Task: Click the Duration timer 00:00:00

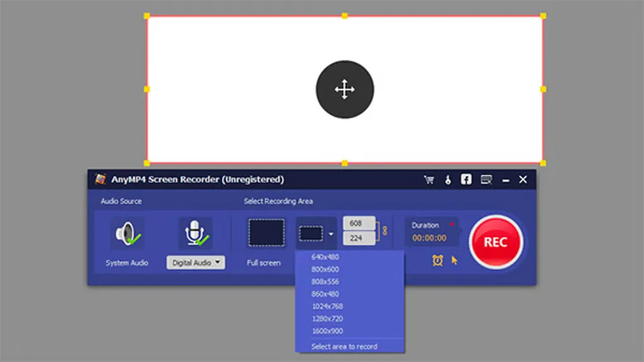Action: [429, 238]
